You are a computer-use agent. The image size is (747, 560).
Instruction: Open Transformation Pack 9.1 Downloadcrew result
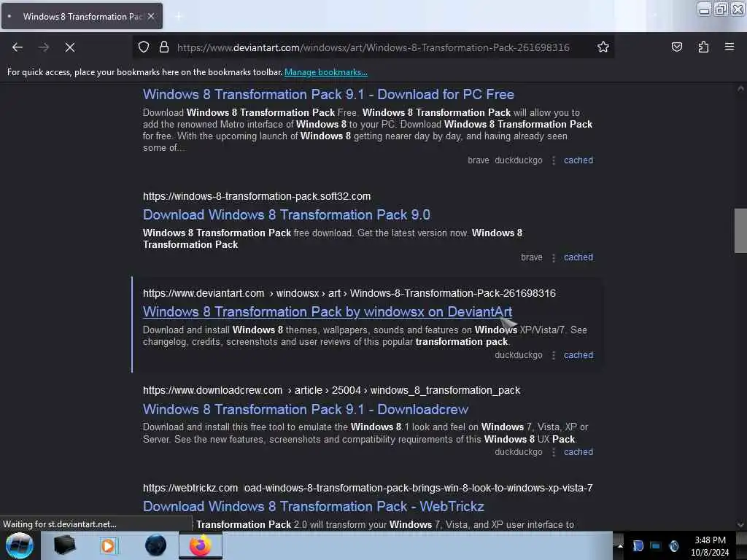(306, 409)
